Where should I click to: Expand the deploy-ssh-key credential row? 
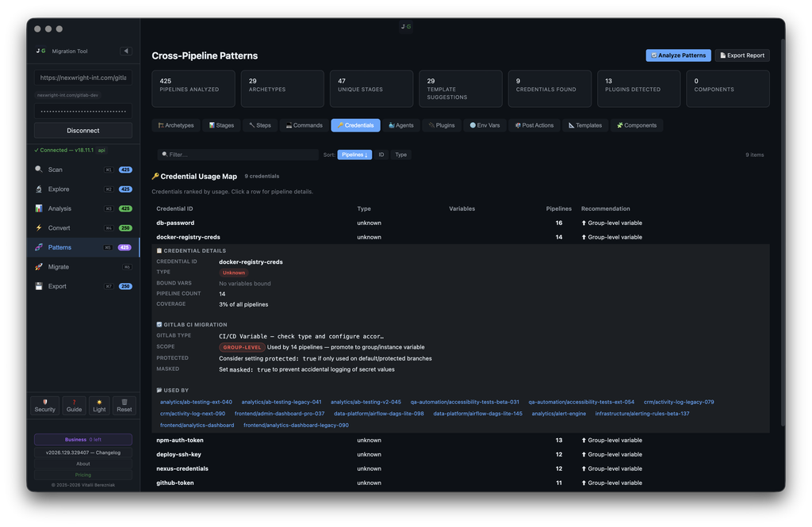coord(461,455)
